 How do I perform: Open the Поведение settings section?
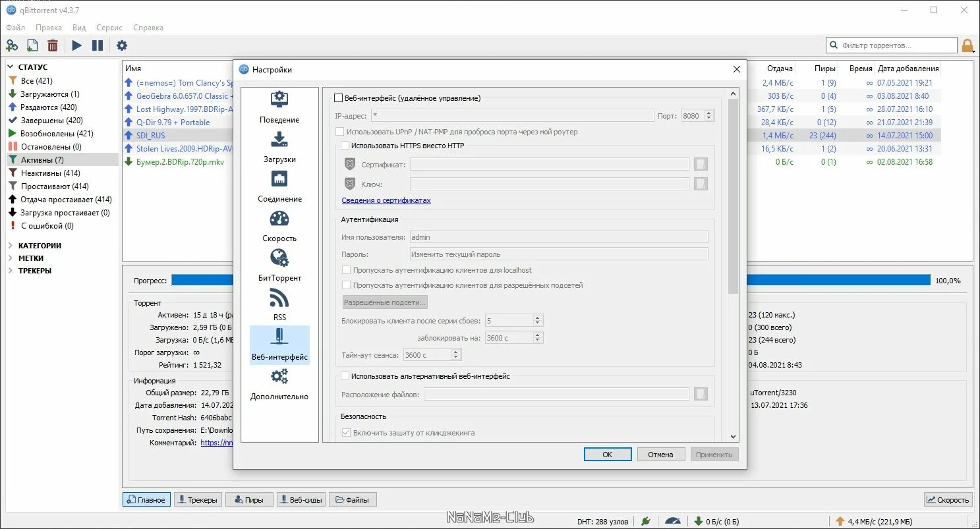click(279, 107)
